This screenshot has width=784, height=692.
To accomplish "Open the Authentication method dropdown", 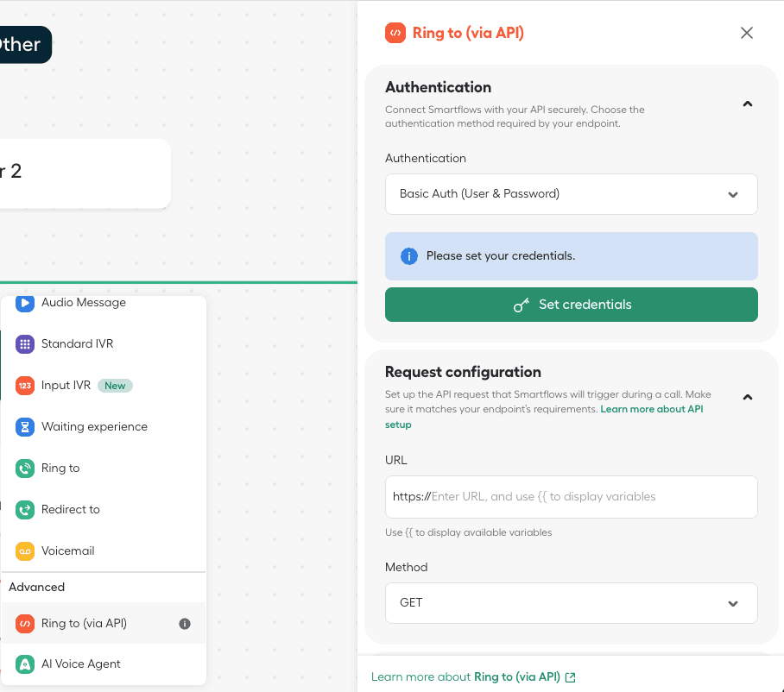I will tap(571, 194).
